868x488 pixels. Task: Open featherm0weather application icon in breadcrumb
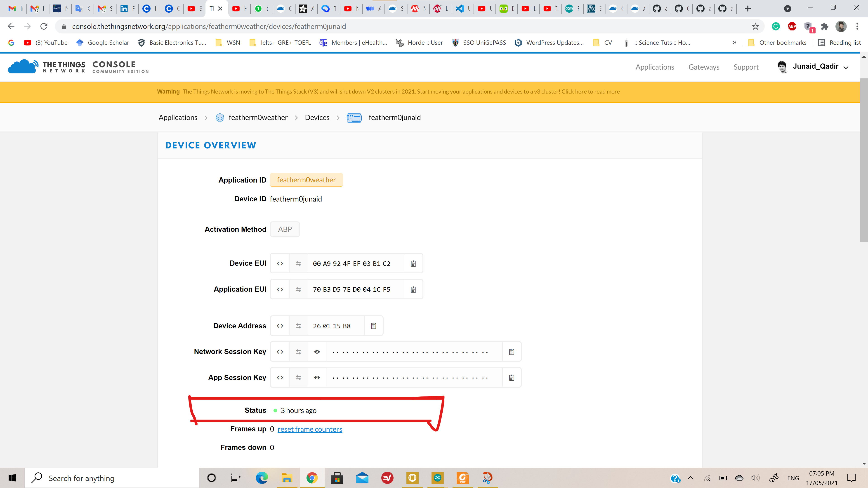point(220,117)
